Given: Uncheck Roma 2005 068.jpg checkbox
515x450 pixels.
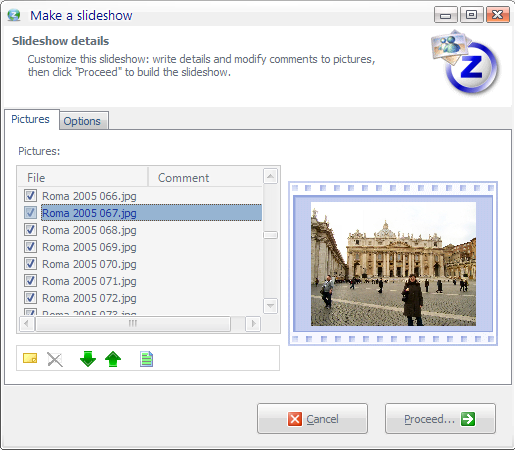Looking at the screenshot, I should tap(30, 229).
